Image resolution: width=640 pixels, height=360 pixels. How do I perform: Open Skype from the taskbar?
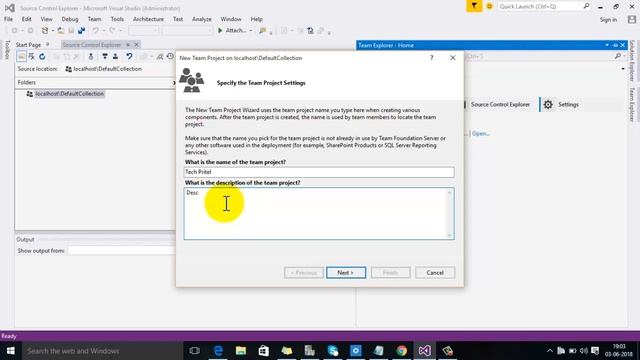(333, 351)
